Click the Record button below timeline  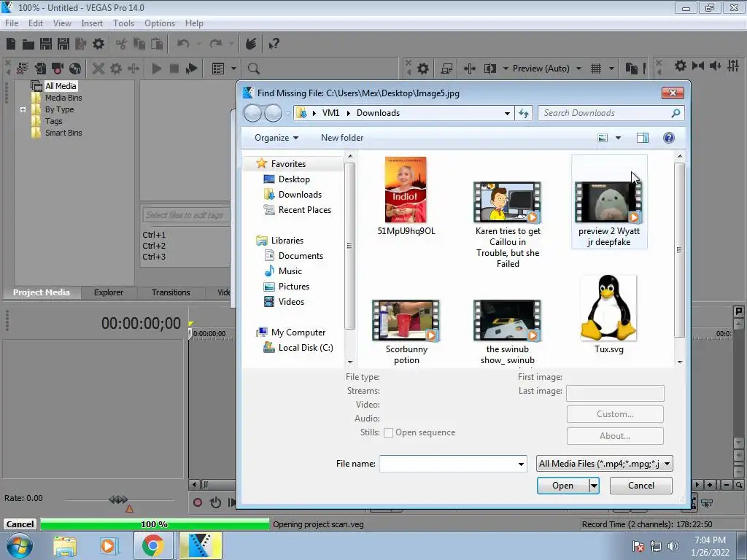tap(197, 502)
